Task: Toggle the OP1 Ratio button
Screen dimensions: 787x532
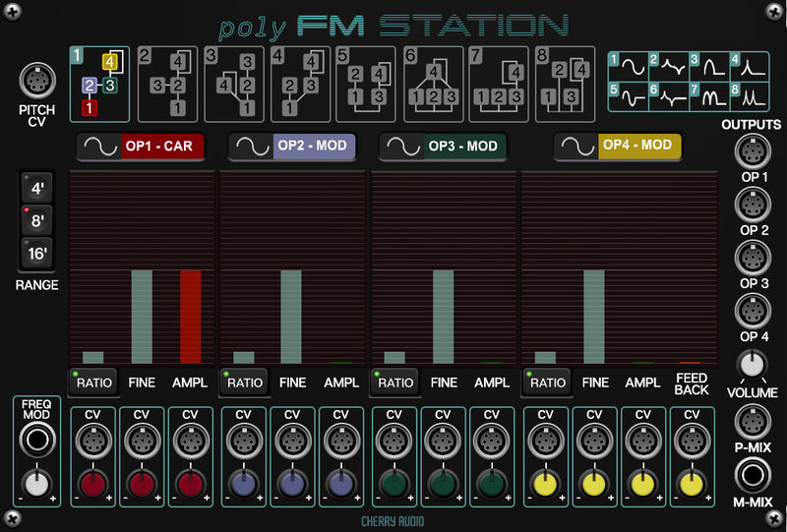Action: [92, 383]
